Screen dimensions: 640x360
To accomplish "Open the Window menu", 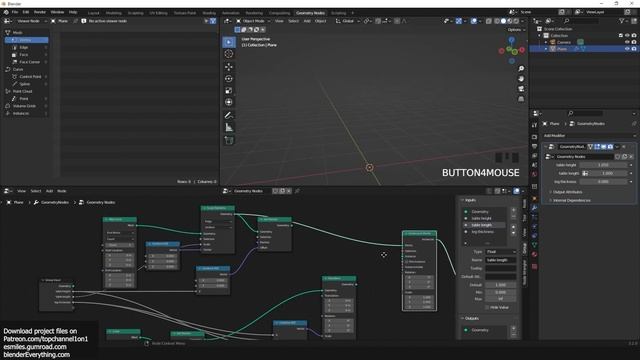I will click(57, 12).
